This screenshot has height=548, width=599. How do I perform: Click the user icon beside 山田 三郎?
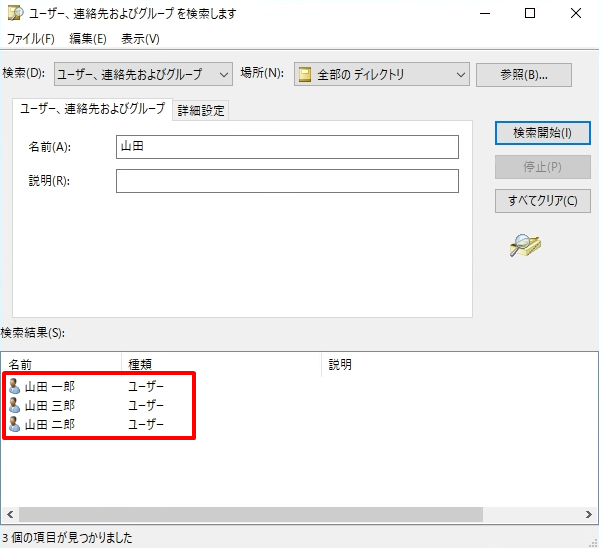(15, 405)
